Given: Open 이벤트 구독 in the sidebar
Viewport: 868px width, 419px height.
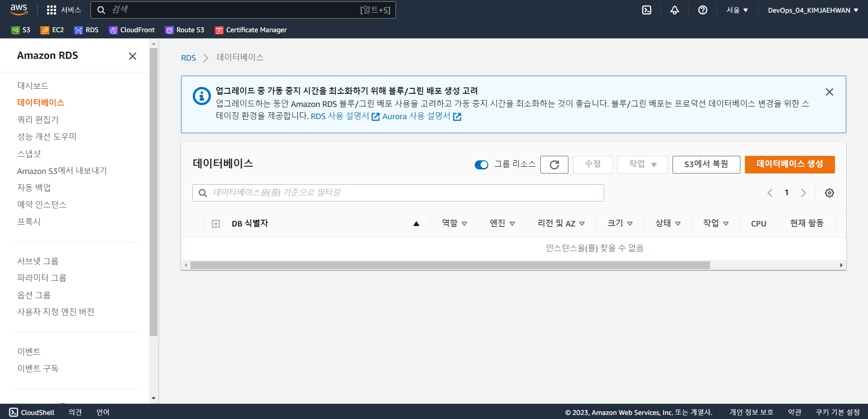Looking at the screenshot, I should click(x=38, y=368).
